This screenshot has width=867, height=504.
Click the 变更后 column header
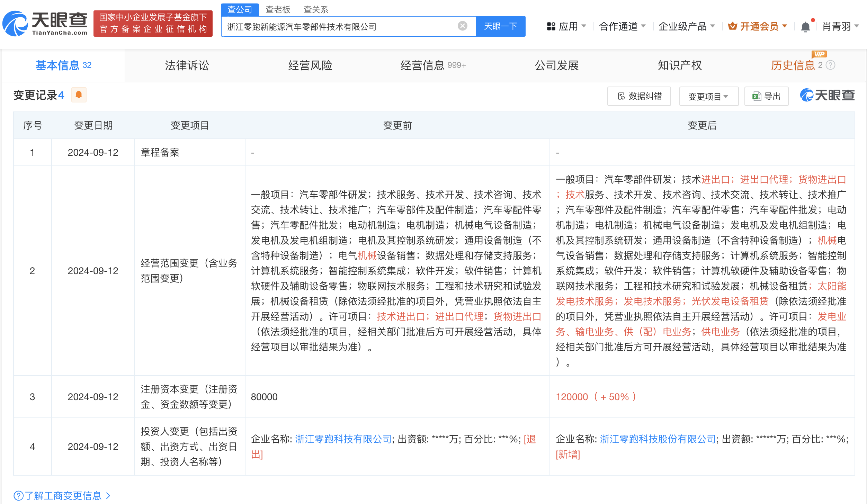(x=702, y=125)
